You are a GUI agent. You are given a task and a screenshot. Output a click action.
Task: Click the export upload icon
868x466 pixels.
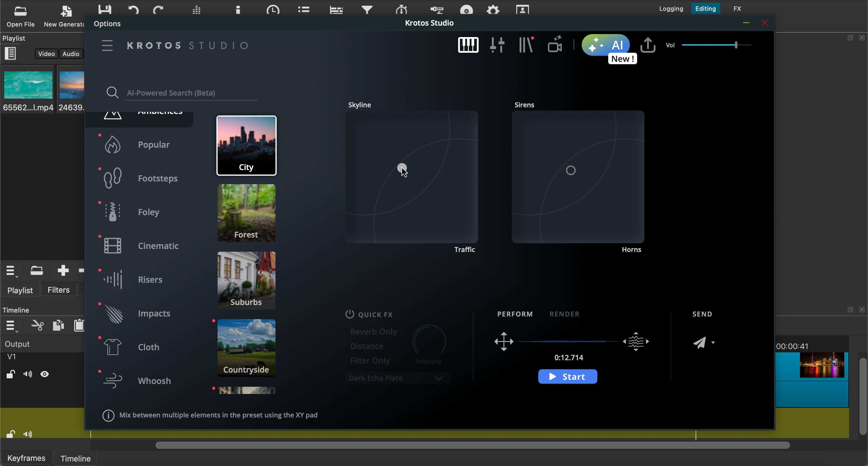click(648, 45)
